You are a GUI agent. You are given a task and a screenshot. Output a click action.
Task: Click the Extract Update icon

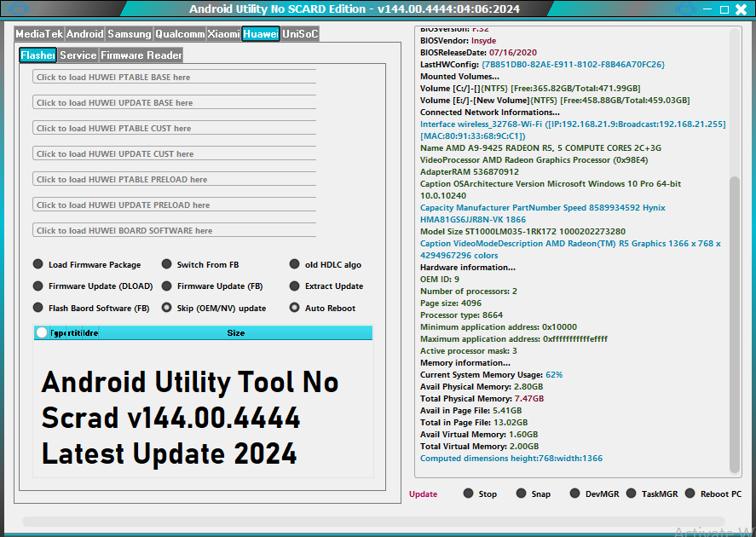click(295, 286)
